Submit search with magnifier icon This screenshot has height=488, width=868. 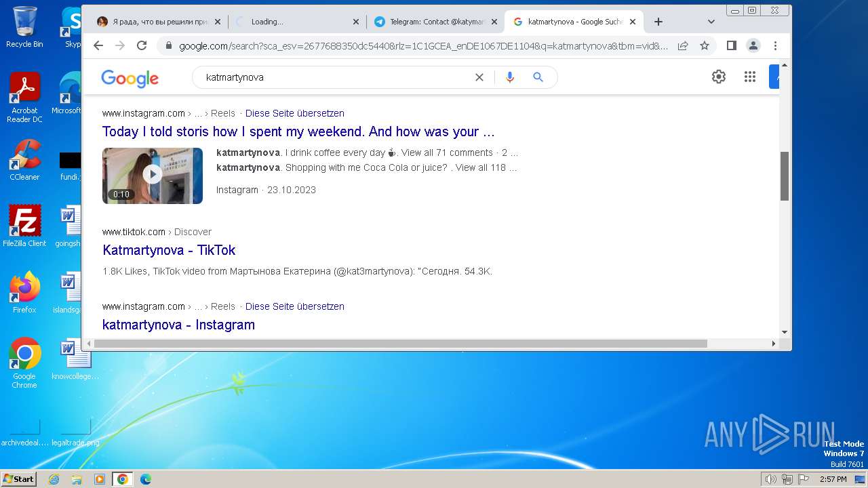click(538, 77)
